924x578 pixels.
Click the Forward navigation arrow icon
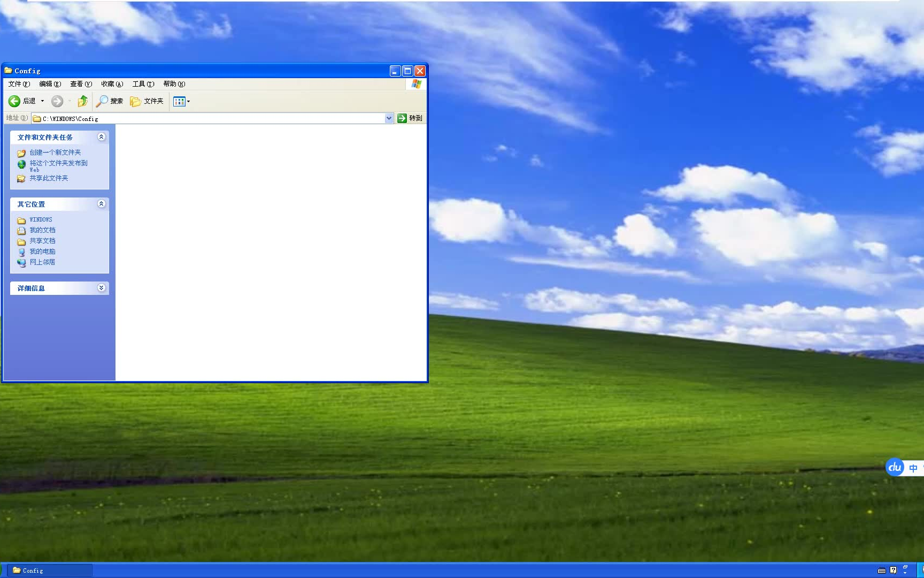[57, 101]
